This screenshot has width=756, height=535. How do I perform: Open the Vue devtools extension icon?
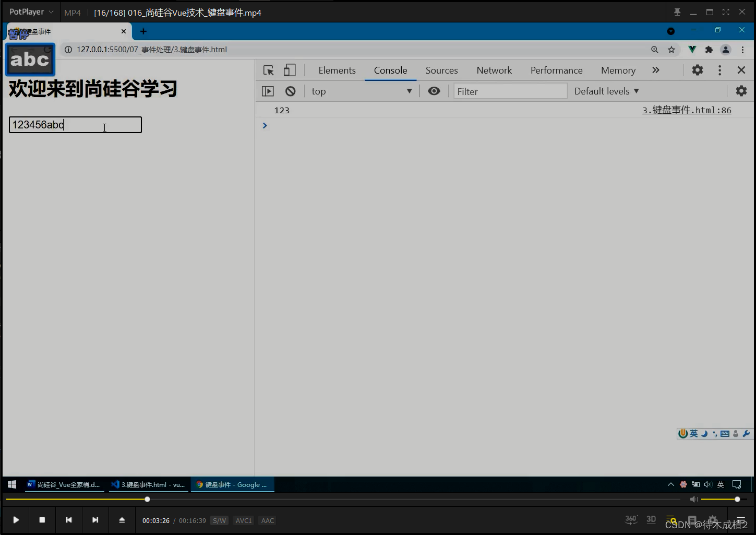(692, 50)
